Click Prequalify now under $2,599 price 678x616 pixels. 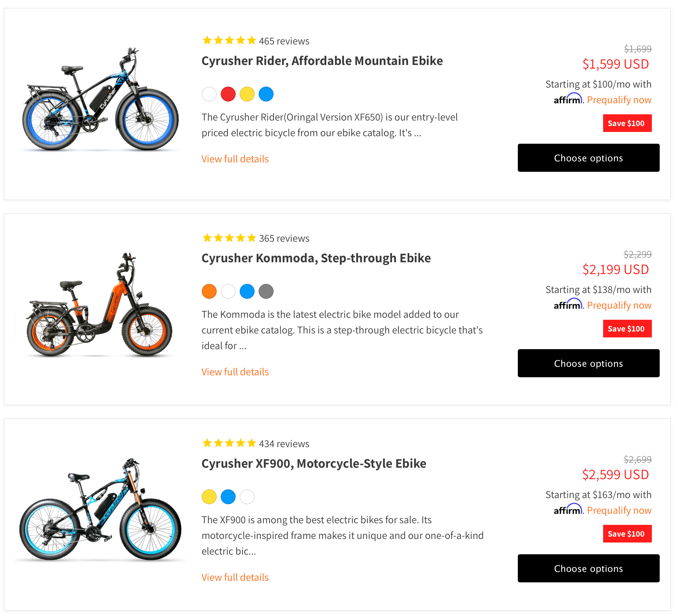tap(619, 511)
